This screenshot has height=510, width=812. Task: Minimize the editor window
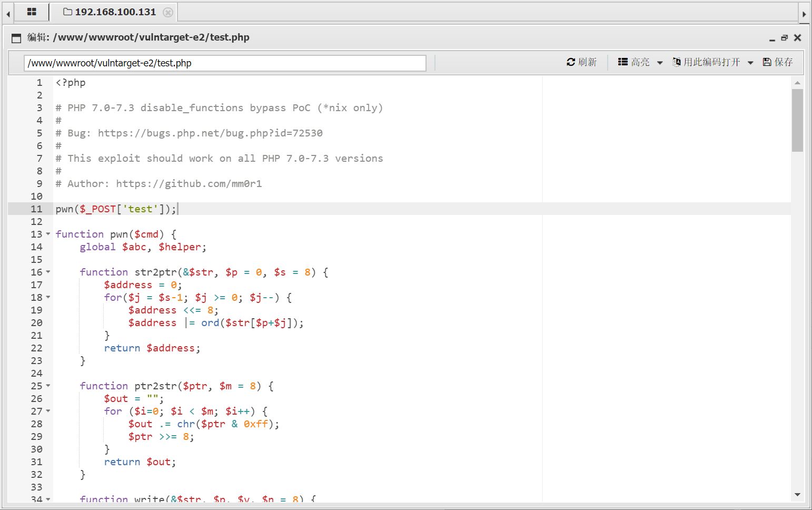[772, 38]
